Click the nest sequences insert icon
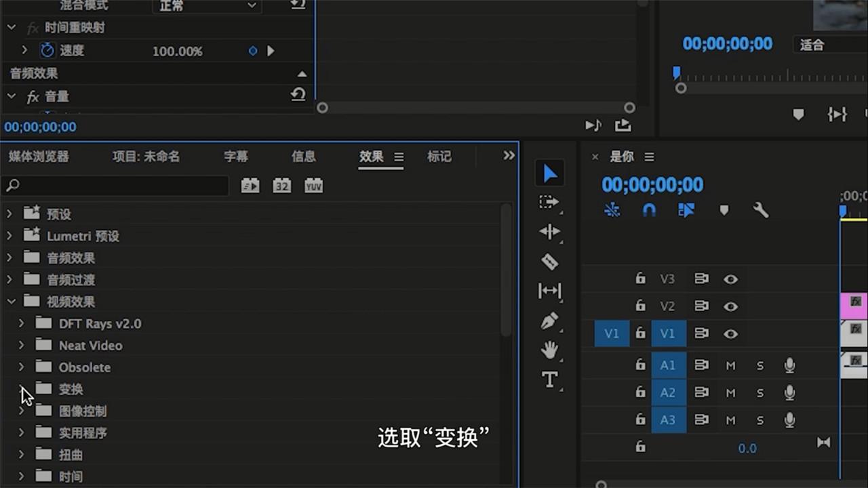The height and width of the screenshot is (488, 868). coord(612,210)
